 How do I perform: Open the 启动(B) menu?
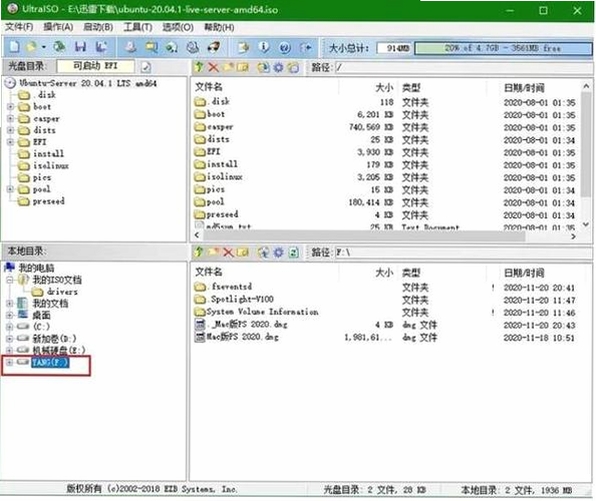click(x=98, y=27)
